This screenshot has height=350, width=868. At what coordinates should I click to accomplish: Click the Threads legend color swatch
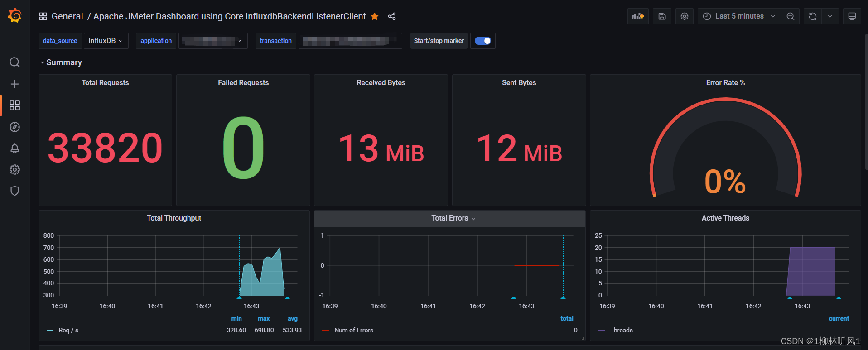pyautogui.click(x=602, y=331)
